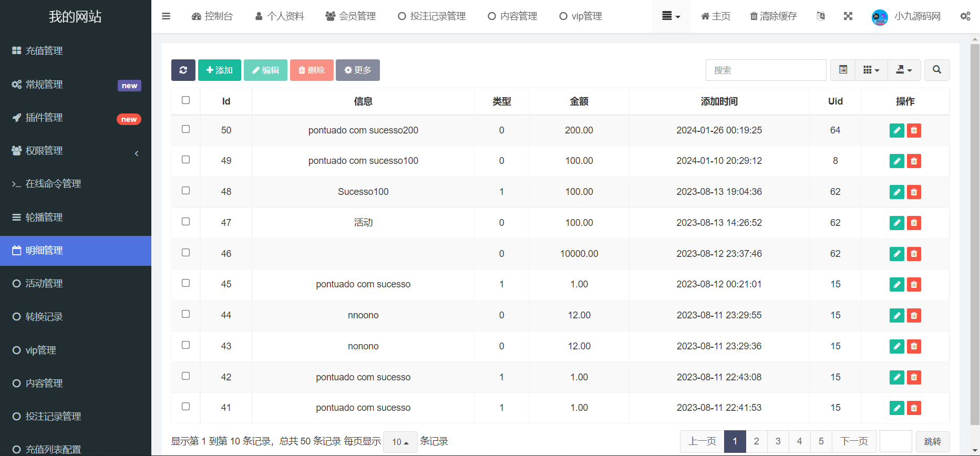
Task: Edit row with Id 48
Action: point(897,192)
